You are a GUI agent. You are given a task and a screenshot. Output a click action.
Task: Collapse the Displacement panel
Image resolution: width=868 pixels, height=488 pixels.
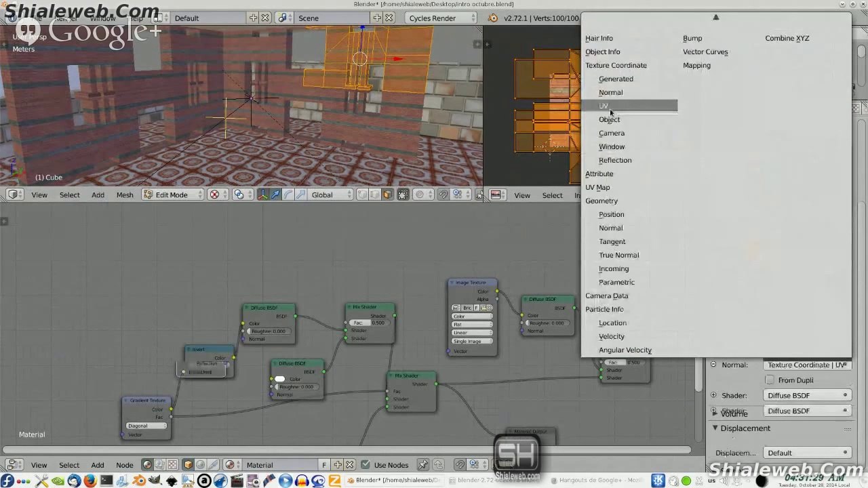click(715, 428)
